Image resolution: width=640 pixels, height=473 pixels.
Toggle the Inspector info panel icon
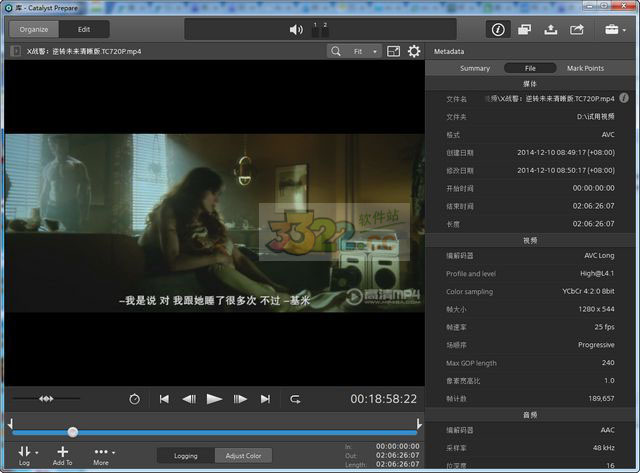click(x=498, y=29)
